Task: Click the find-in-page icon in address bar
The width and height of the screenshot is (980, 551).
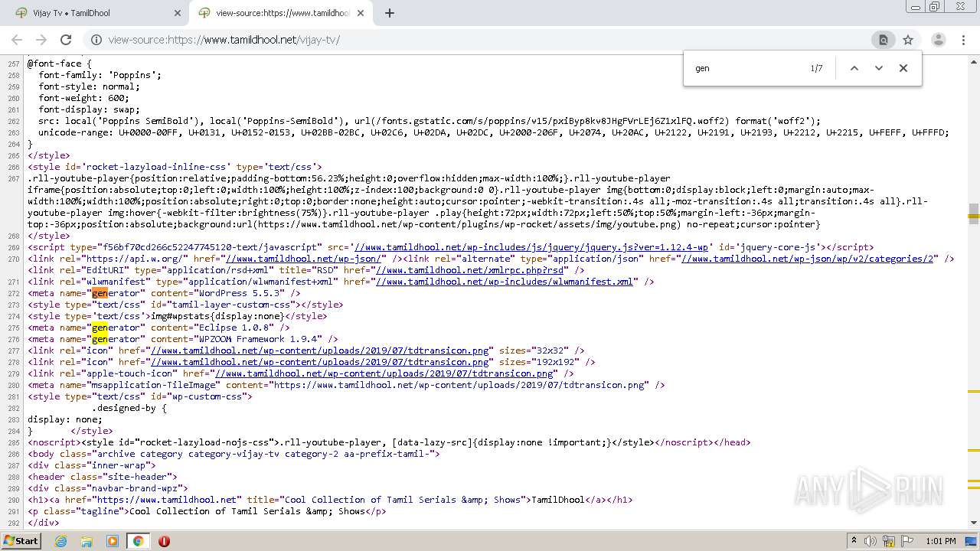Action: pos(883,40)
